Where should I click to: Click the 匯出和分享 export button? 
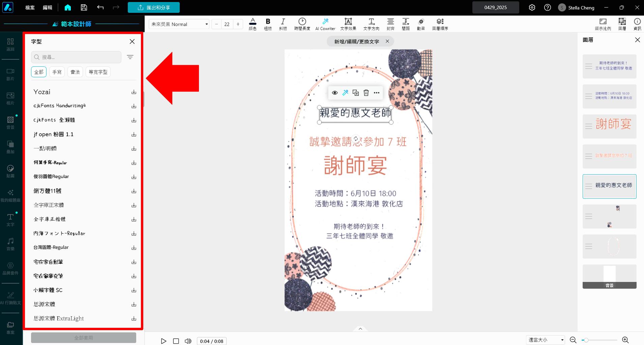pos(154,7)
